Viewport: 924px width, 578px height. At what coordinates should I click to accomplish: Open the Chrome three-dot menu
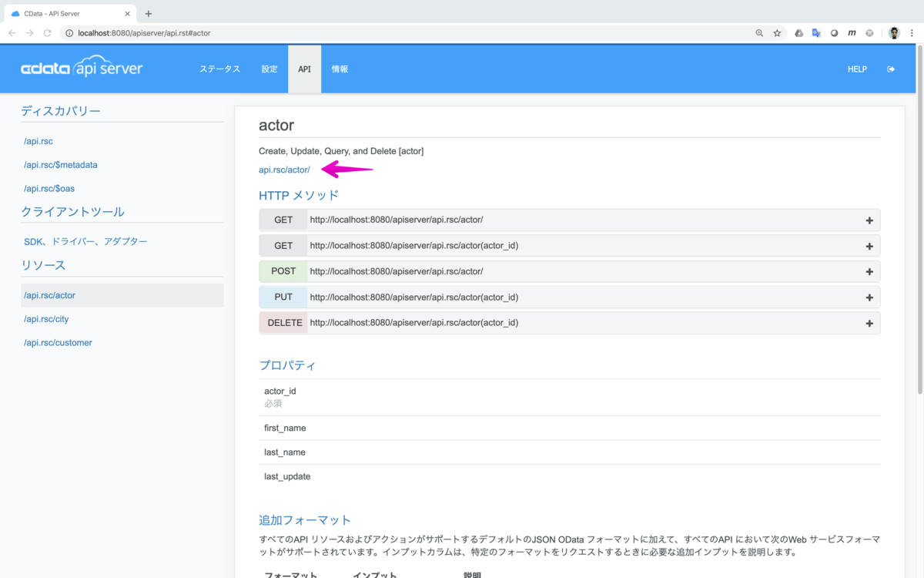coord(912,33)
